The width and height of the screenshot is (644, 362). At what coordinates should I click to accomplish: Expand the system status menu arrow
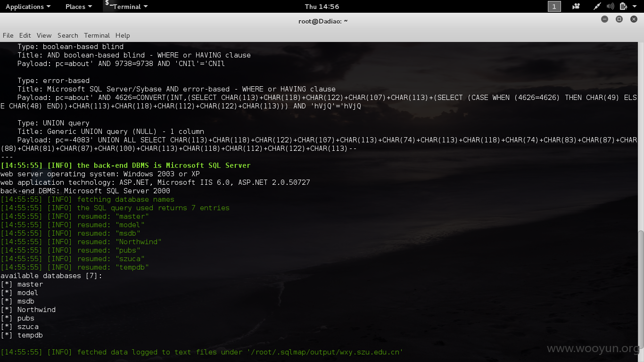click(x=634, y=7)
